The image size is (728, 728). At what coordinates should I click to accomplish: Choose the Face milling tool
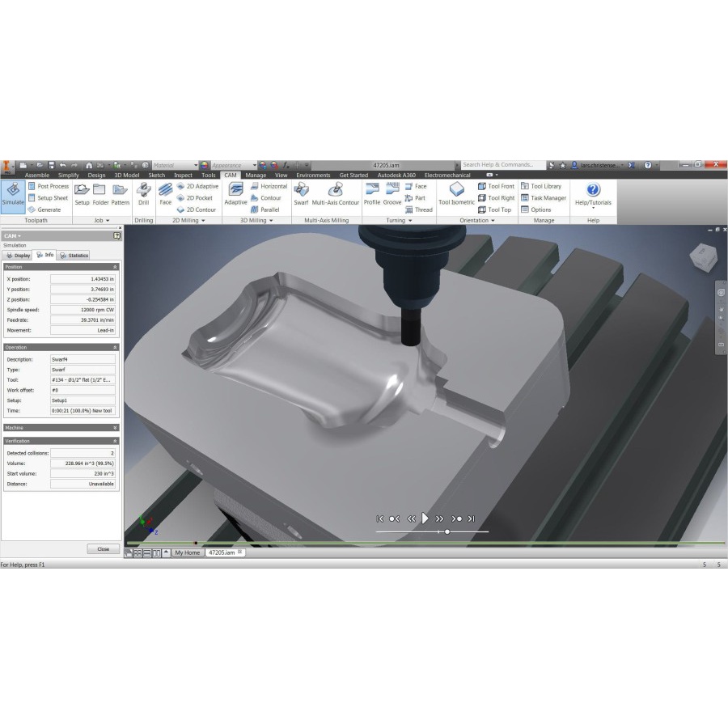pos(165,194)
